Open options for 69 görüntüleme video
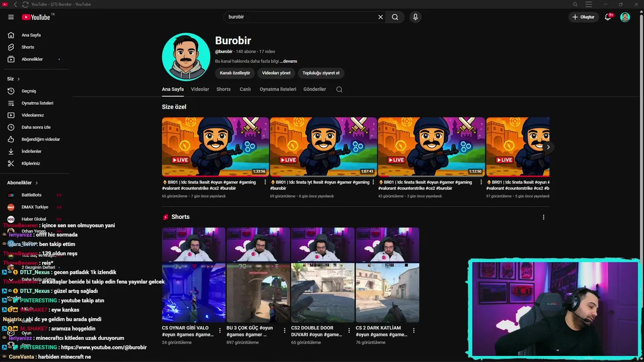 point(373,183)
